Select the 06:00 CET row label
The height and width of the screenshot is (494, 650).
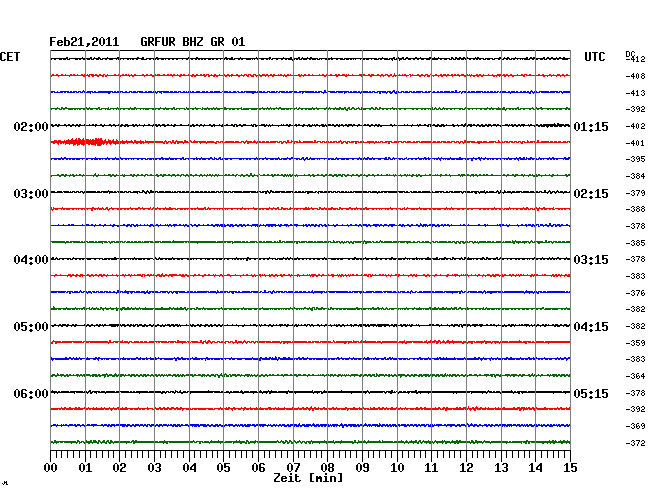tap(31, 393)
